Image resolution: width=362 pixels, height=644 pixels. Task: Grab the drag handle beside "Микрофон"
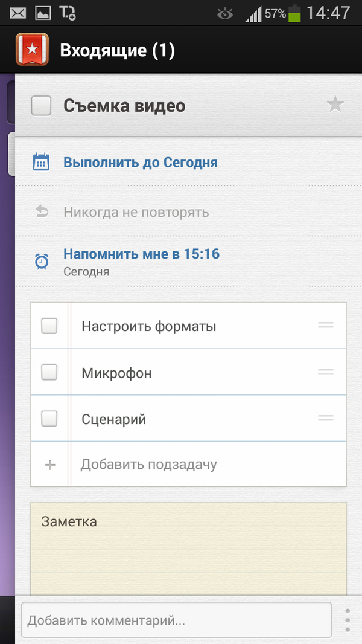pyautogui.click(x=325, y=372)
